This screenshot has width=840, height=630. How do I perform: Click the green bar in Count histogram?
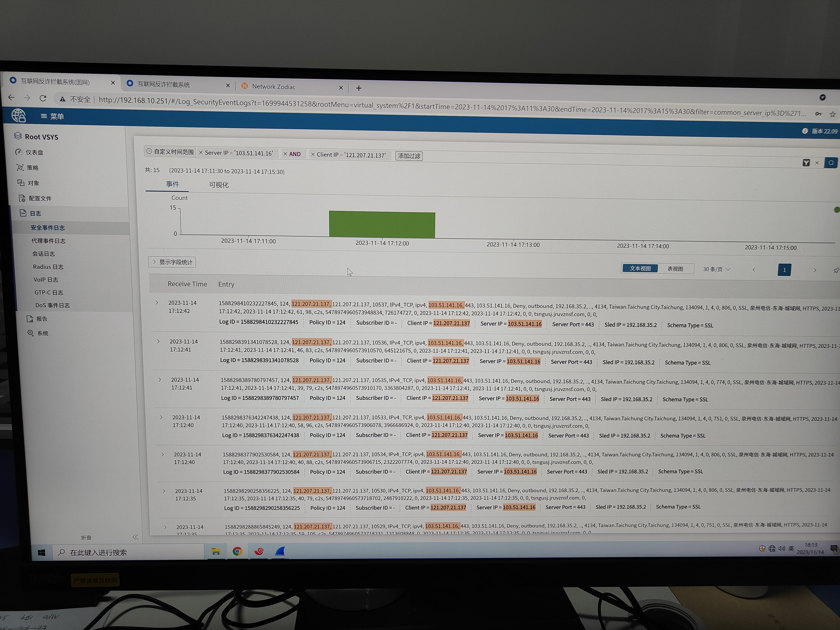pos(382,224)
